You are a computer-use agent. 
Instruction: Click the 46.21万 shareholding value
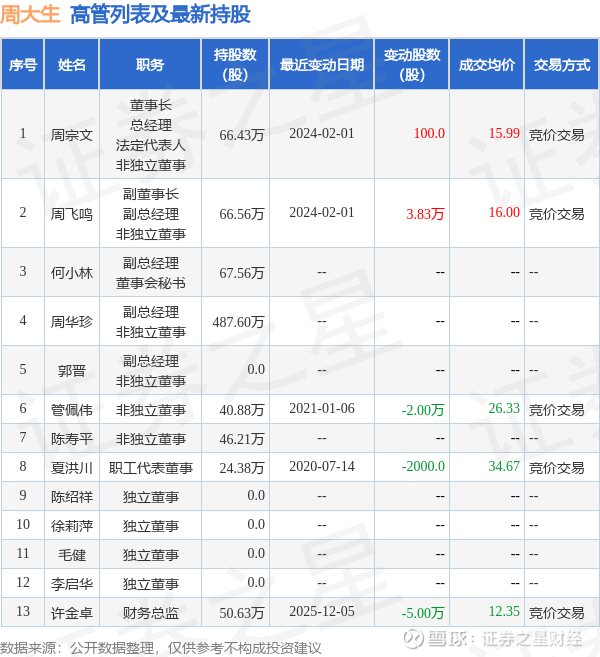click(242, 439)
